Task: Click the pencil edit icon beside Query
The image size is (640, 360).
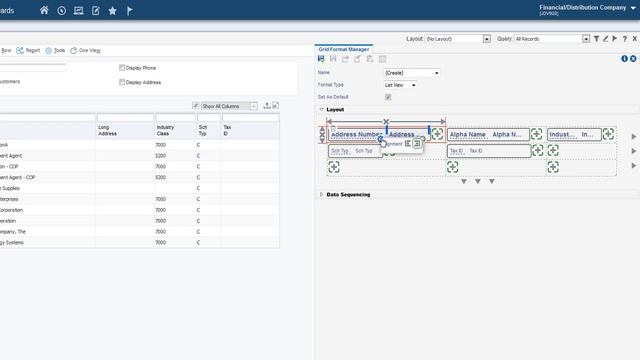Action: [x=605, y=39]
